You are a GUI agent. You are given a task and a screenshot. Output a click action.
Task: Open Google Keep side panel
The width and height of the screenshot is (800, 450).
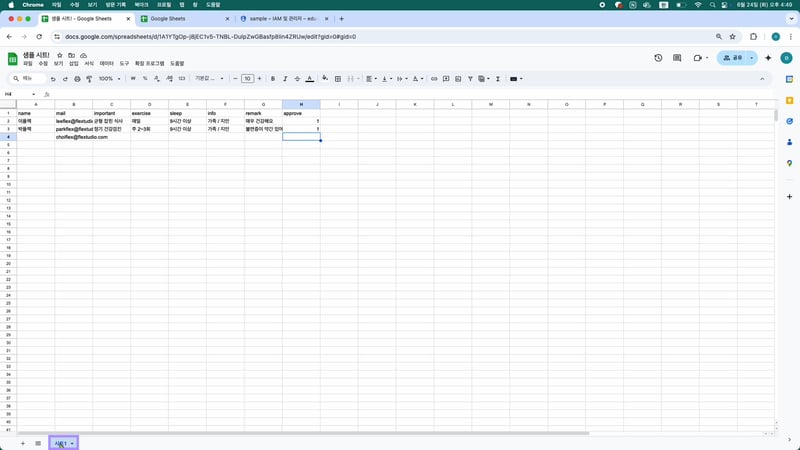point(789,100)
